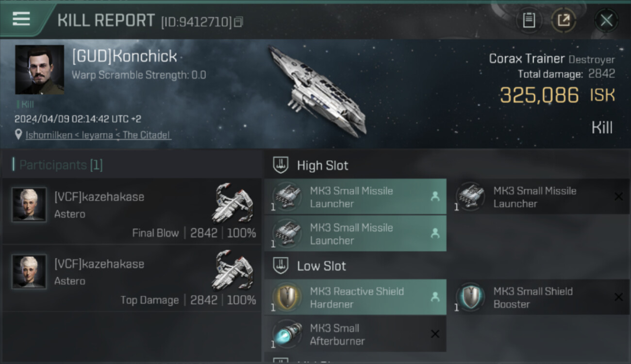This screenshot has width=631, height=364.
Task: Click the Low Slot section icon
Action: point(281,266)
